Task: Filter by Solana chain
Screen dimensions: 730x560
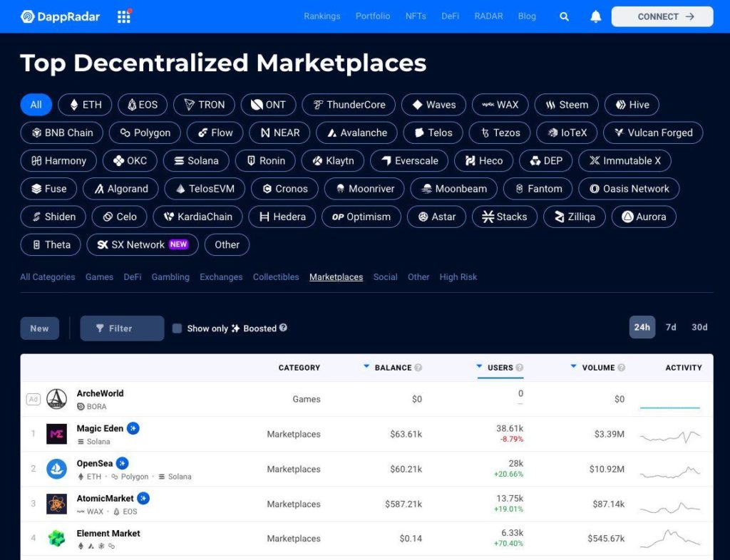Action: (196, 160)
